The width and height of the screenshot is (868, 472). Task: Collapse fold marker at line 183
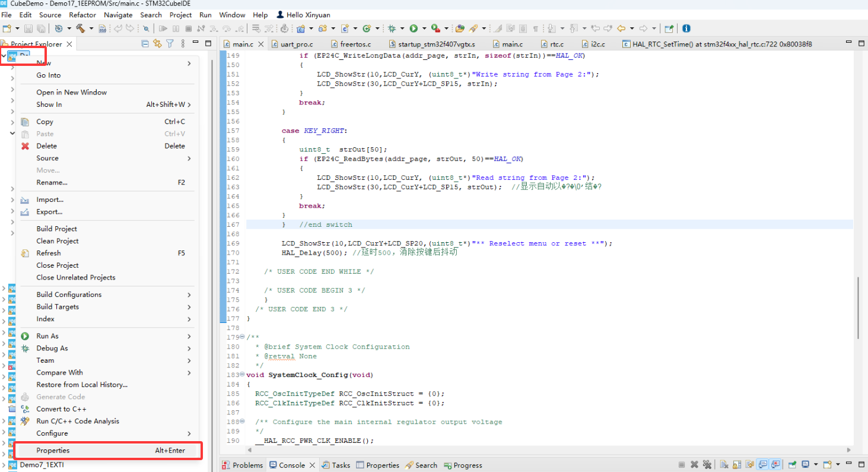[242, 375]
